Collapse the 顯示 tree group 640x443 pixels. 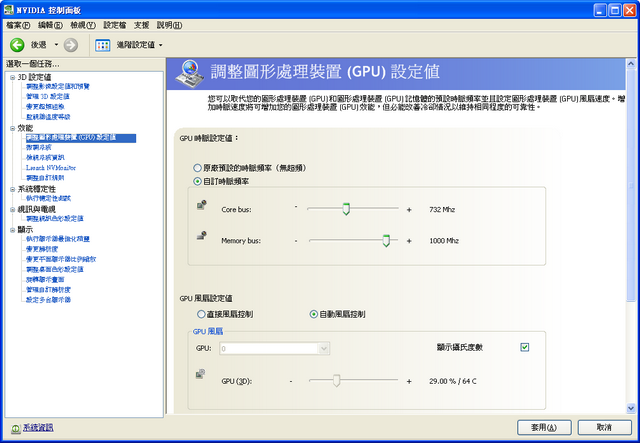(x=12, y=230)
